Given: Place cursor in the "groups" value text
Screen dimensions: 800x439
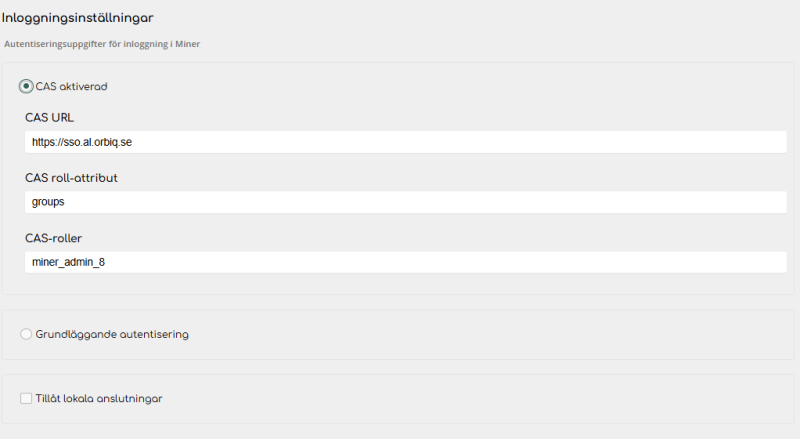Looking at the screenshot, I should pos(48,202).
